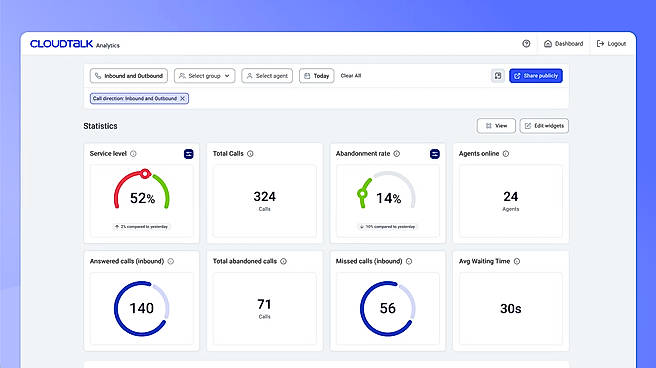
Task: Click the logout arrow icon
Action: [x=600, y=43]
